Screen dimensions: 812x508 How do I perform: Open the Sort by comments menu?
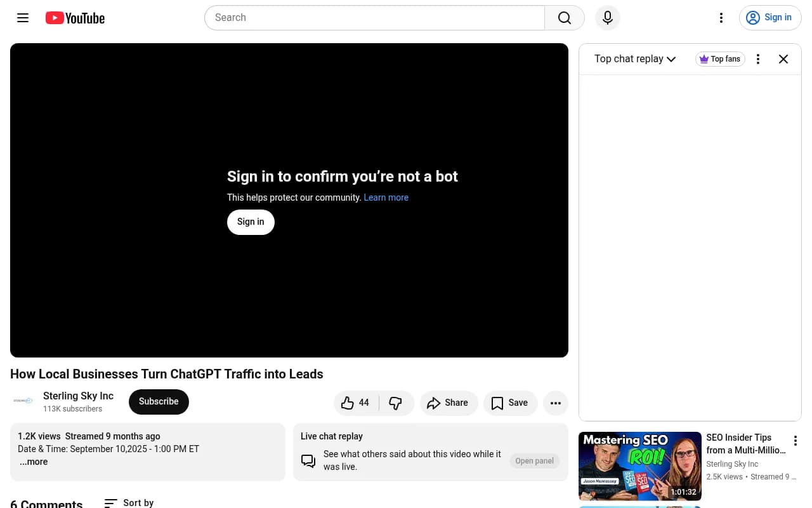pyautogui.click(x=129, y=503)
